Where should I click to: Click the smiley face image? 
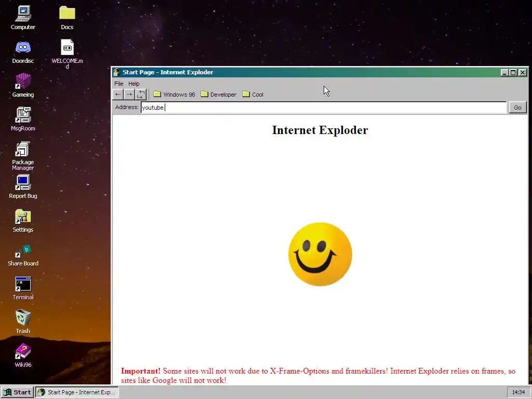pos(320,254)
